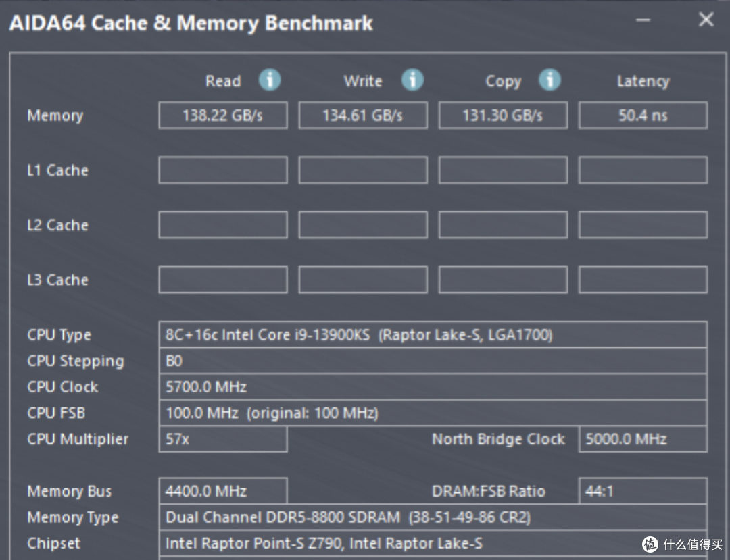Select the CPU Multiplier field showing 57x
This screenshot has width=730, height=560.
pos(223,439)
